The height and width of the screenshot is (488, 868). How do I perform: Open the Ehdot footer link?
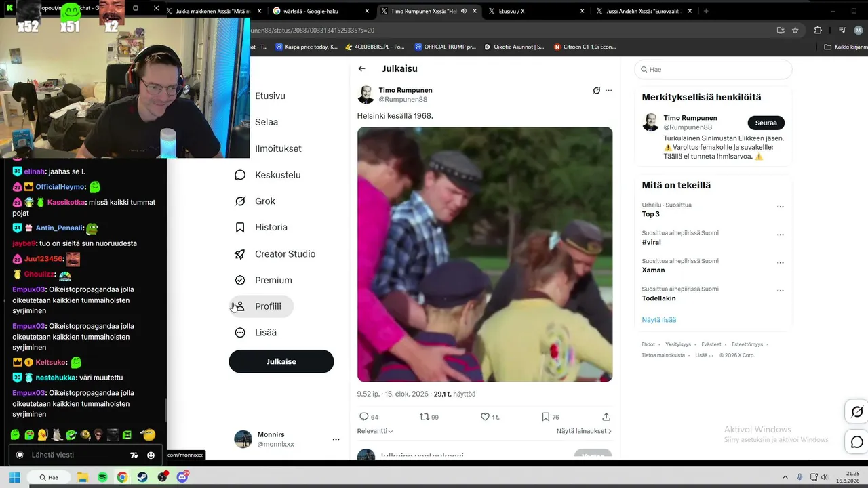click(x=648, y=344)
